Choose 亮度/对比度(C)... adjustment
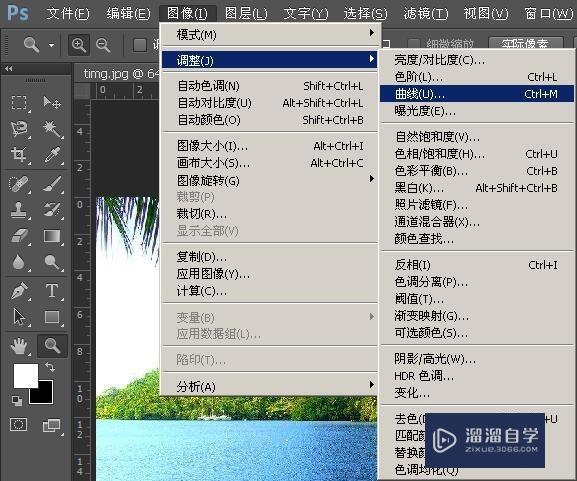This screenshot has width=577, height=481. [x=477, y=60]
